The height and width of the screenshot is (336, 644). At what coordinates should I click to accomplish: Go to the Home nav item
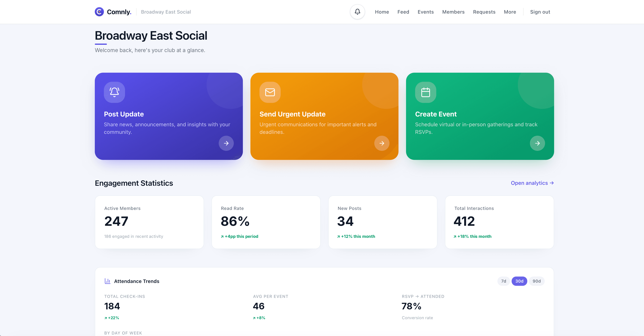click(x=382, y=12)
